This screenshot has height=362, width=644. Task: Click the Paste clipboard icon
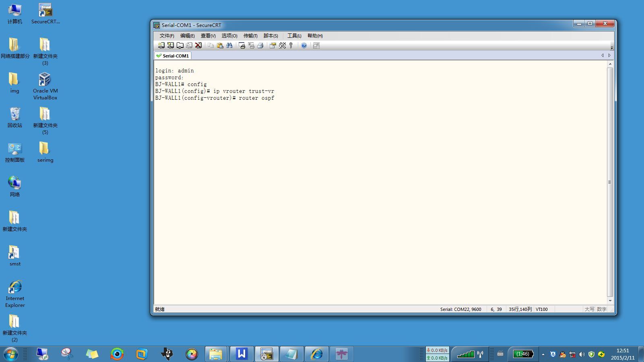point(220,45)
